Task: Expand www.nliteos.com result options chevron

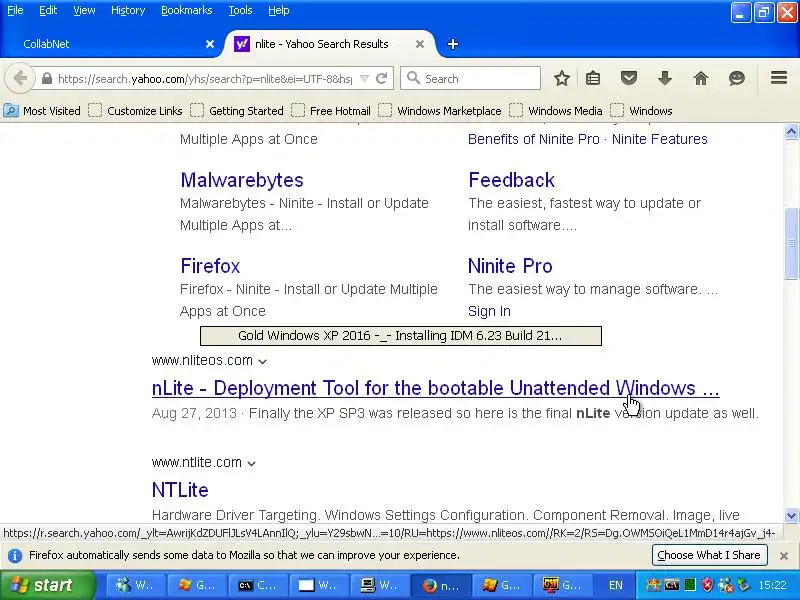Action: 262,362
